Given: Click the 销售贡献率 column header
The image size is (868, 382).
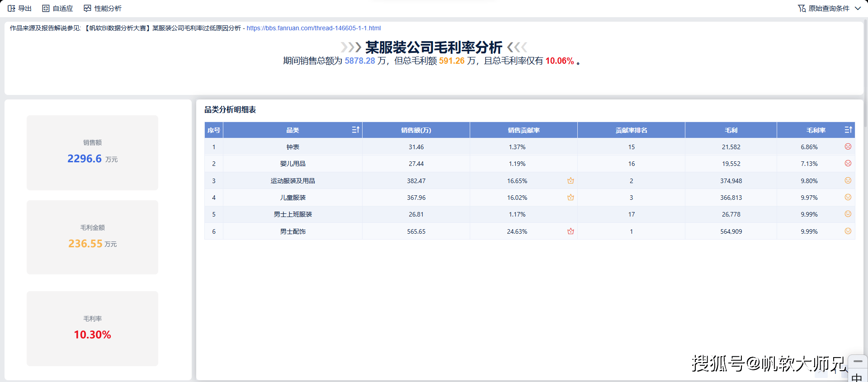Looking at the screenshot, I should pyautogui.click(x=524, y=130).
